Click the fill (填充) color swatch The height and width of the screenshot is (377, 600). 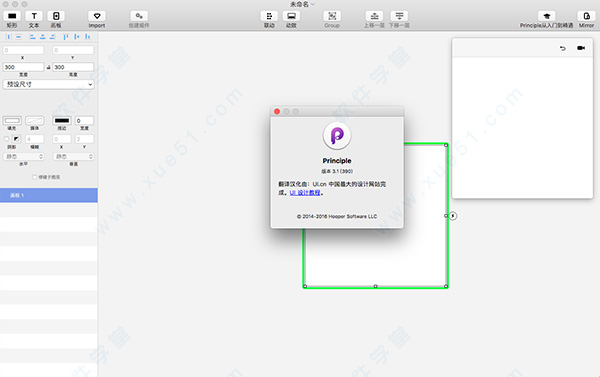12,121
